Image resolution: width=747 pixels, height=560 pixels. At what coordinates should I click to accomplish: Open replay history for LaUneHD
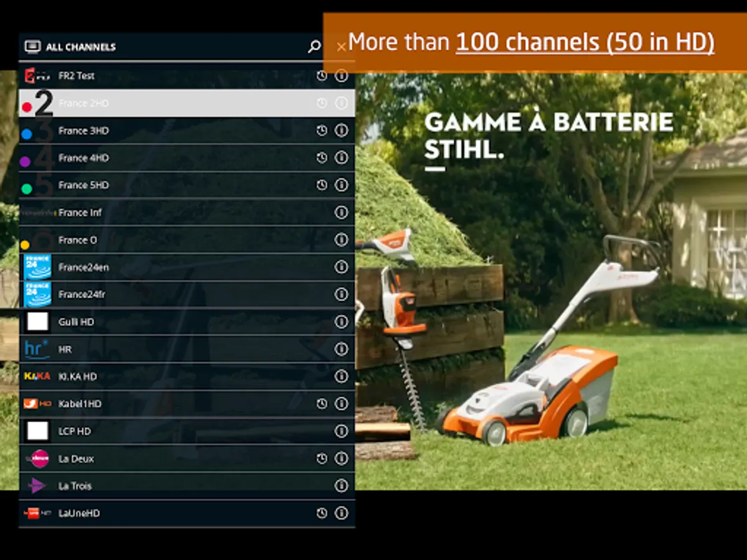click(321, 513)
